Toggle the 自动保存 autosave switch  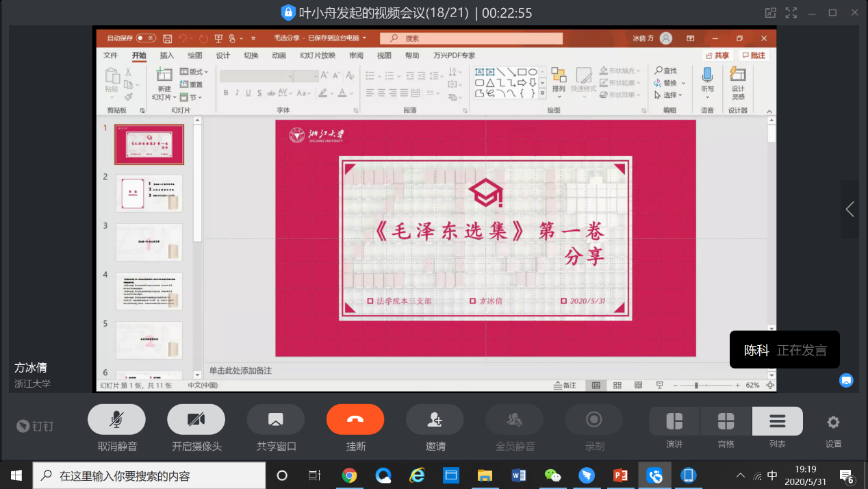coord(146,38)
